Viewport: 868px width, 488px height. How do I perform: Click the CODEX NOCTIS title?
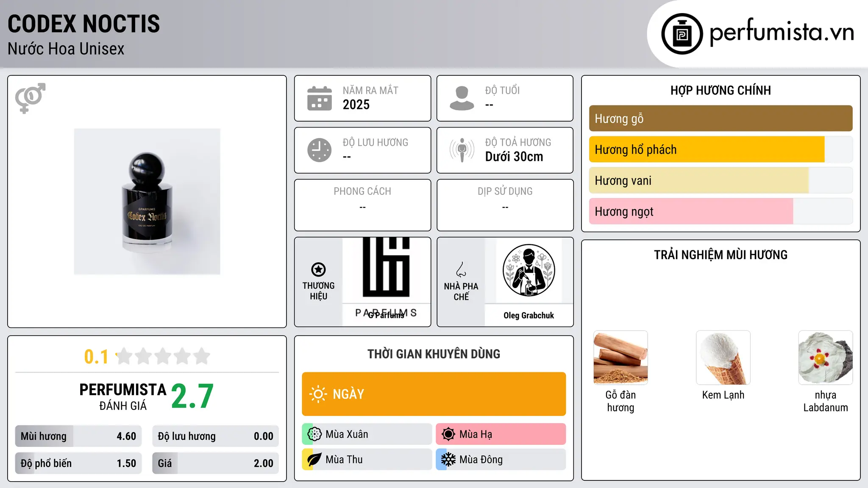[84, 24]
